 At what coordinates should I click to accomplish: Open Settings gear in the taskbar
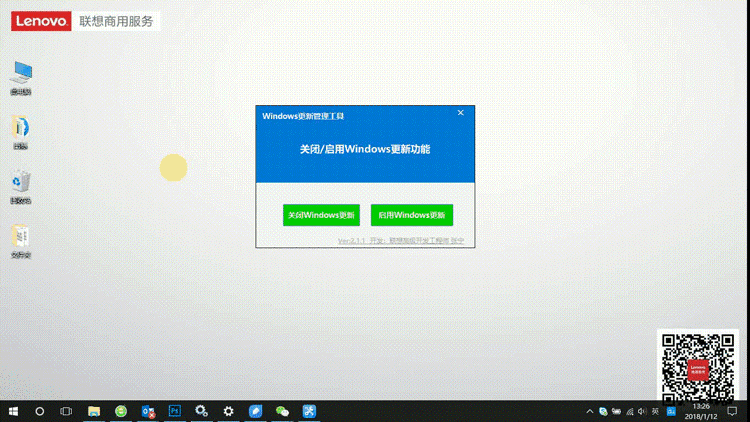(229, 411)
